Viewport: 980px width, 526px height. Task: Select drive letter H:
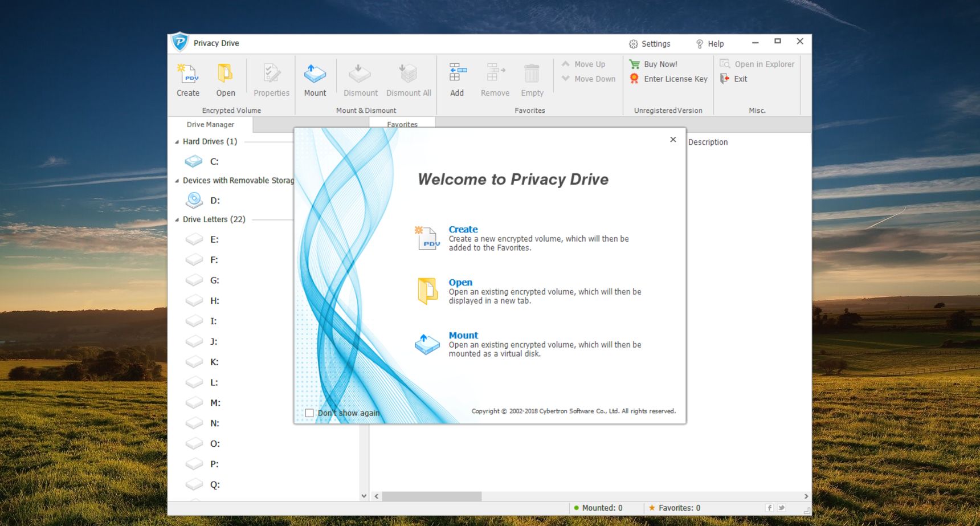point(202,301)
